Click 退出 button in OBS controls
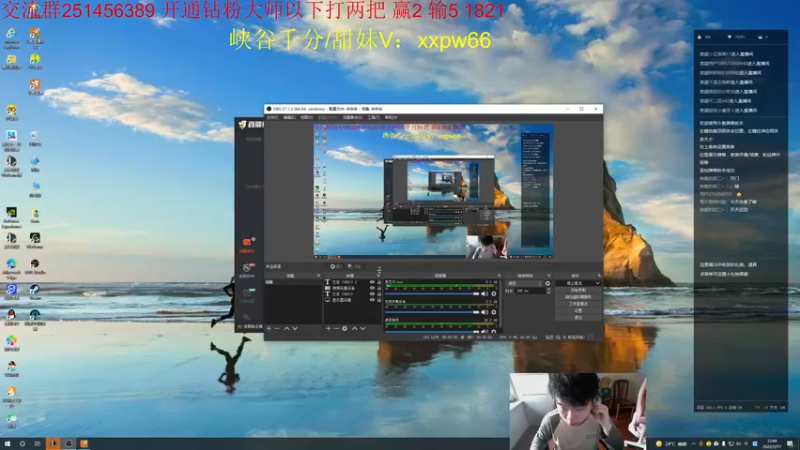The width and height of the screenshot is (800, 450). (579, 317)
